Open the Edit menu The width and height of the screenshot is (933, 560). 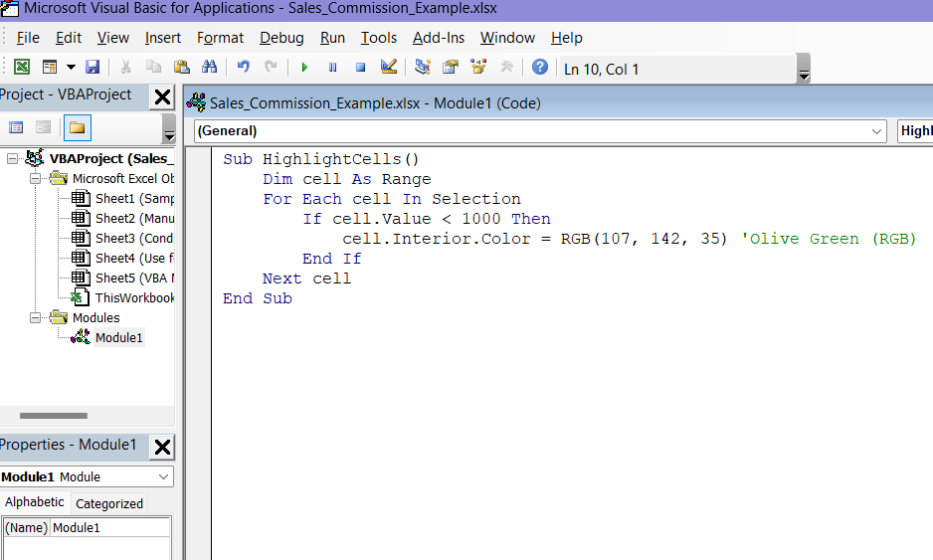click(x=69, y=38)
